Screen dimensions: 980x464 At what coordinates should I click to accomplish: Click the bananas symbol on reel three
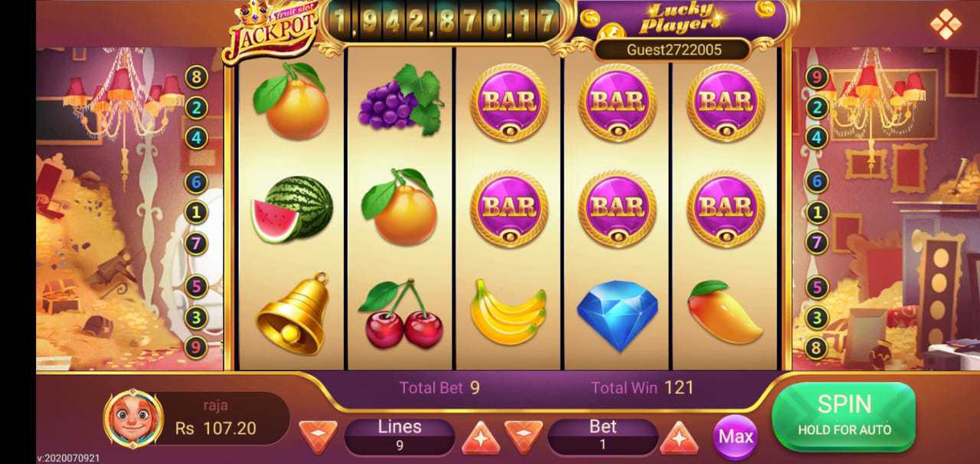point(508,311)
